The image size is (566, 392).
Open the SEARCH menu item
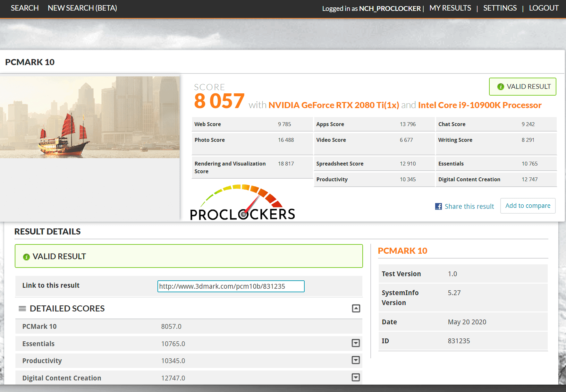point(25,8)
